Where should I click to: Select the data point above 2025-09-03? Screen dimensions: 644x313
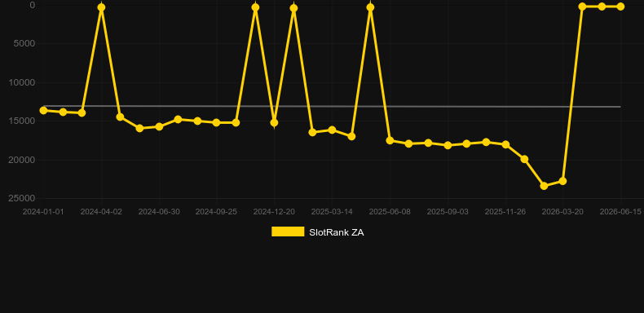pyautogui.click(x=448, y=145)
